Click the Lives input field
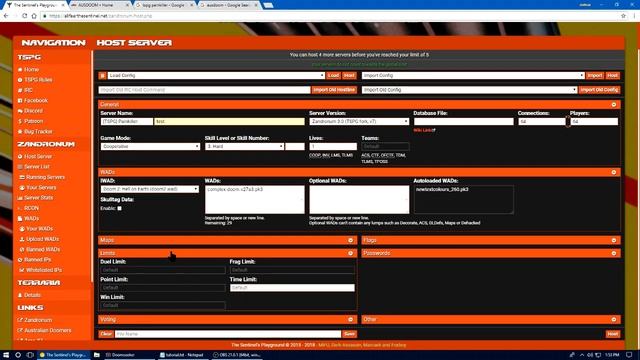This screenshot has width=640, height=360. point(333,147)
